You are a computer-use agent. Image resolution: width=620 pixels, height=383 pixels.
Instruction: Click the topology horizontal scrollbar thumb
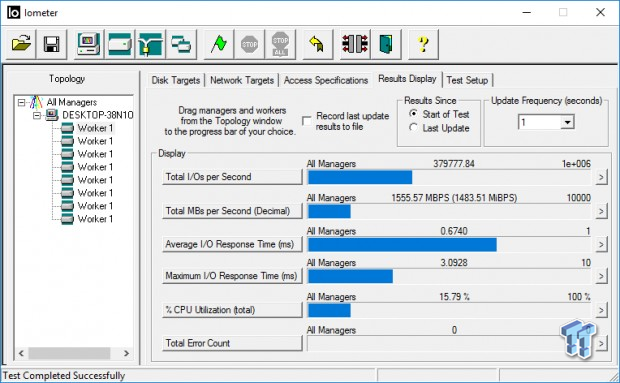pyautogui.click(x=69, y=353)
